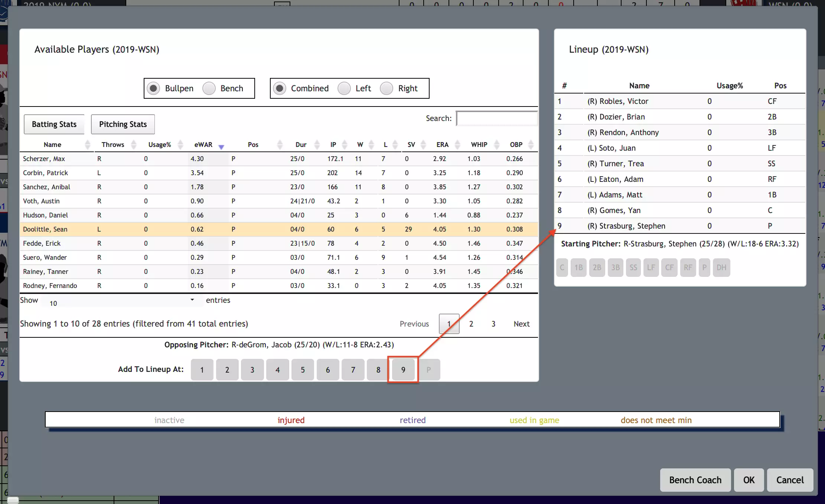Sort by OBP column arrows
The width and height of the screenshot is (825, 504).
pyautogui.click(x=531, y=145)
